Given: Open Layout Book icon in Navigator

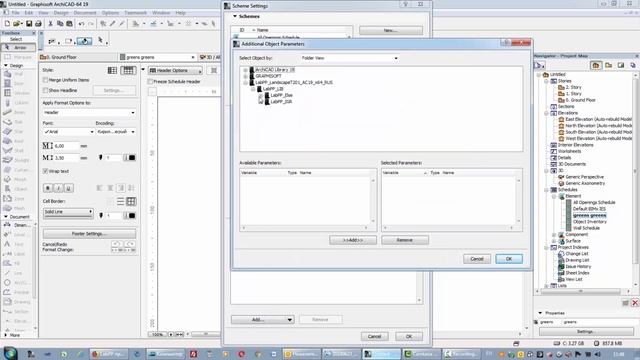Looking at the screenshot, I should tap(621, 65).
